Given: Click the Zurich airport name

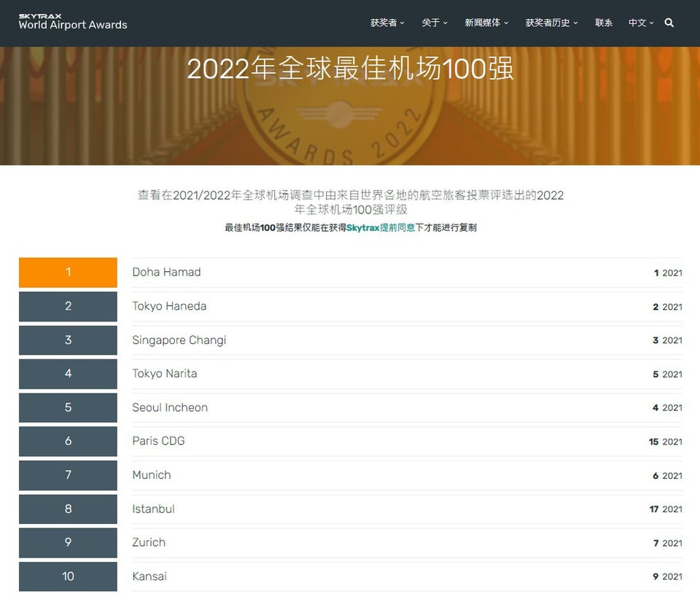Looking at the screenshot, I should click(149, 542).
